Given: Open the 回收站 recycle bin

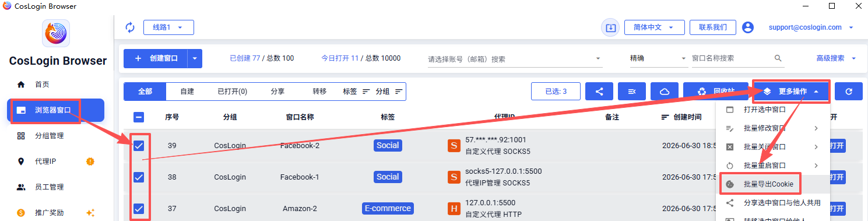Looking at the screenshot, I should [x=716, y=92].
